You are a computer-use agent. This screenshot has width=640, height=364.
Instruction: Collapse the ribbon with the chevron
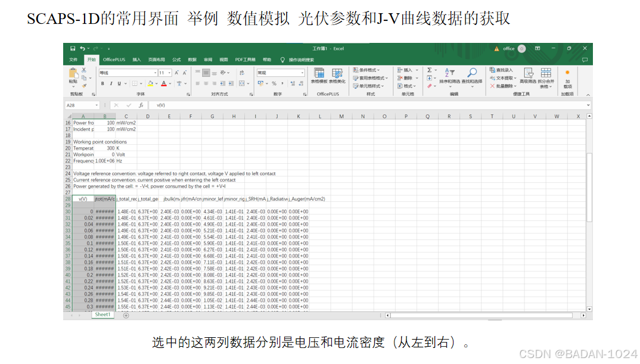[x=588, y=95]
